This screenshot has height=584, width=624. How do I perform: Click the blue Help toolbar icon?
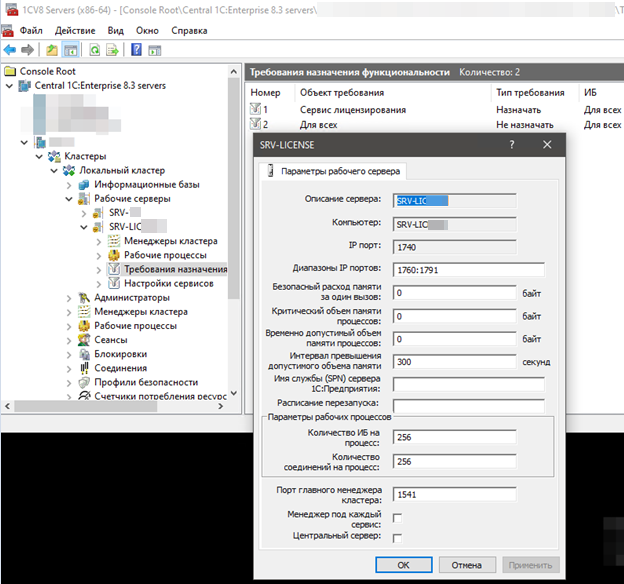click(x=135, y=49)
